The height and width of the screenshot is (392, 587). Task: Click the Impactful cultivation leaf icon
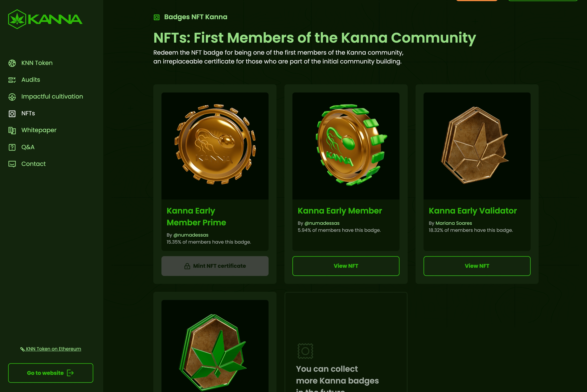12,97
